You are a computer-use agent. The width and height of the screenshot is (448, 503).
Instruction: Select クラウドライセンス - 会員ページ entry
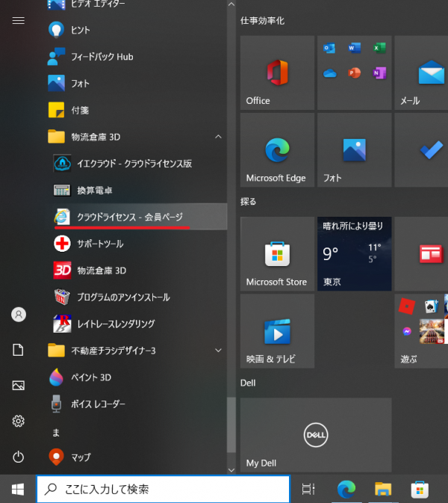click(130, 217)
